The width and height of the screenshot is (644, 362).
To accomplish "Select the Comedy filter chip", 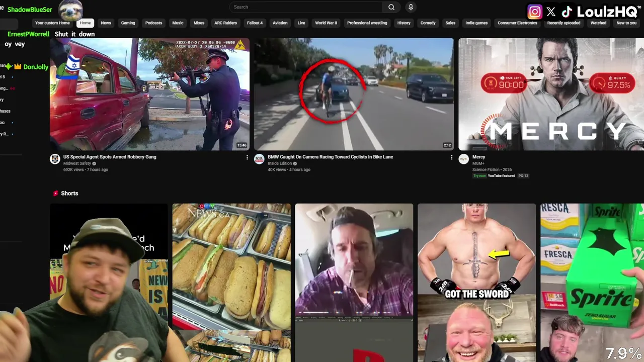I will point(428,23).
